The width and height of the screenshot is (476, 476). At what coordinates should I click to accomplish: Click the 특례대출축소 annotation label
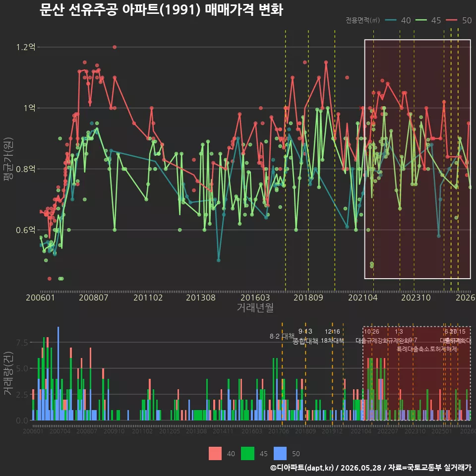pos(413,349)
